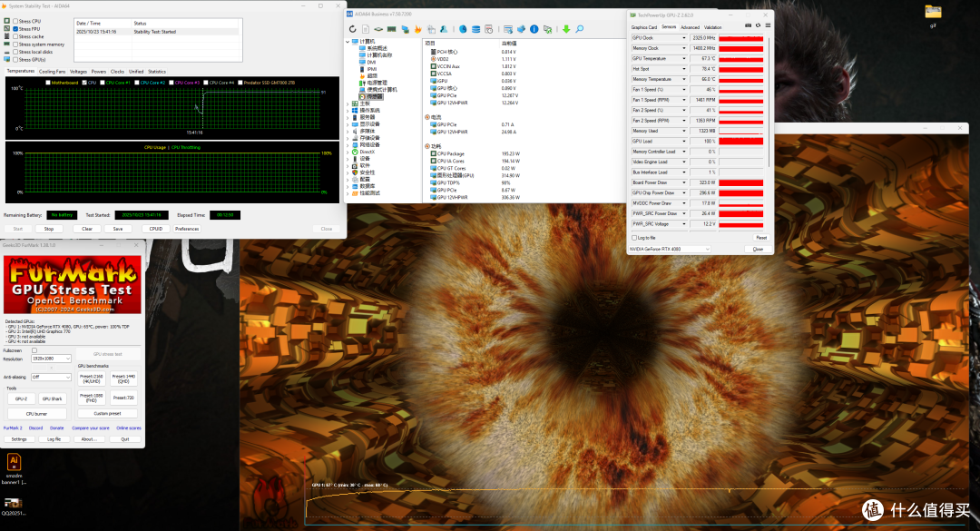Click the GPU-Z sensors vertical scrollbar
The image size is (980, 531).
(769, 100)
